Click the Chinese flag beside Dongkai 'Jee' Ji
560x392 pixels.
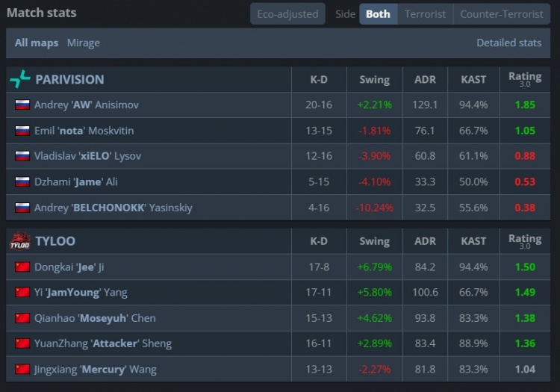pyautogui.click(x=22, y=267)
